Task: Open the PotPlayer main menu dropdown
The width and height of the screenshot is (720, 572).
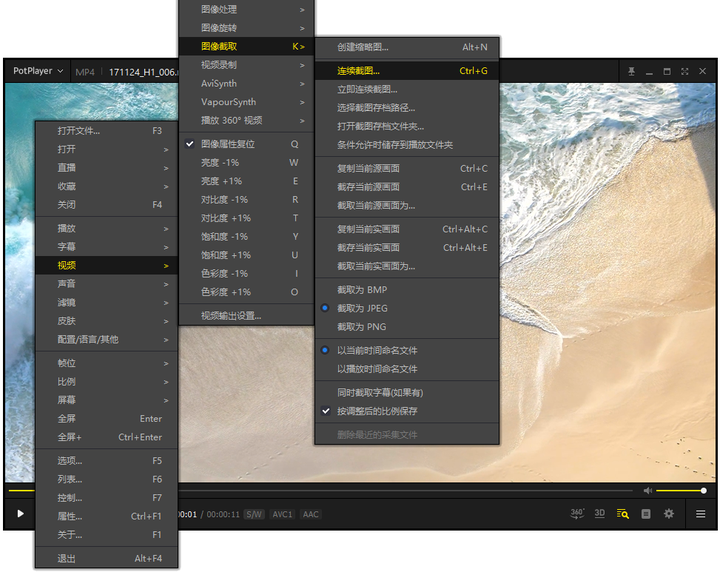Action: pos(38,71)
